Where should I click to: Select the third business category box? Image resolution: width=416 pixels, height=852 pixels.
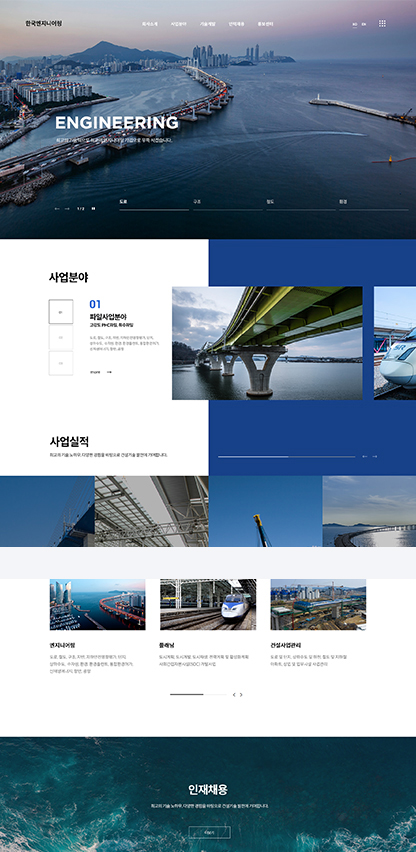61,363
